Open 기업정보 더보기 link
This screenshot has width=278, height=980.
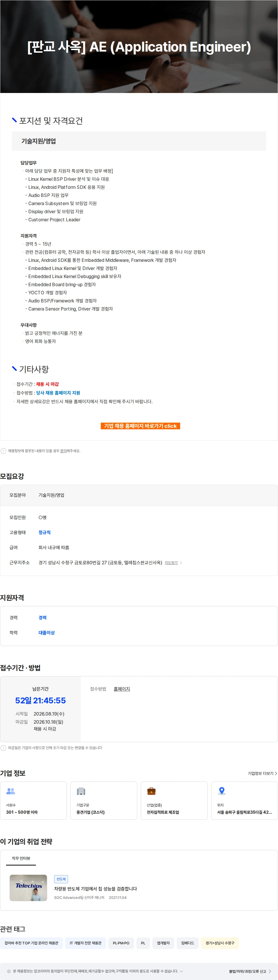pyautogui.click(x=261, y=773)
